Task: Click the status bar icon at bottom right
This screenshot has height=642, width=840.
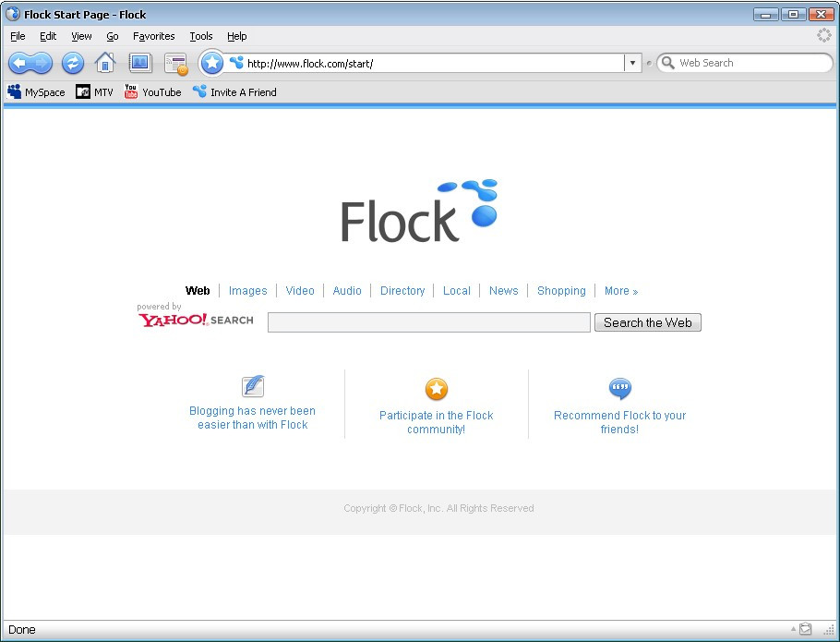Action: pyautogui.click(x=805, y=628)
